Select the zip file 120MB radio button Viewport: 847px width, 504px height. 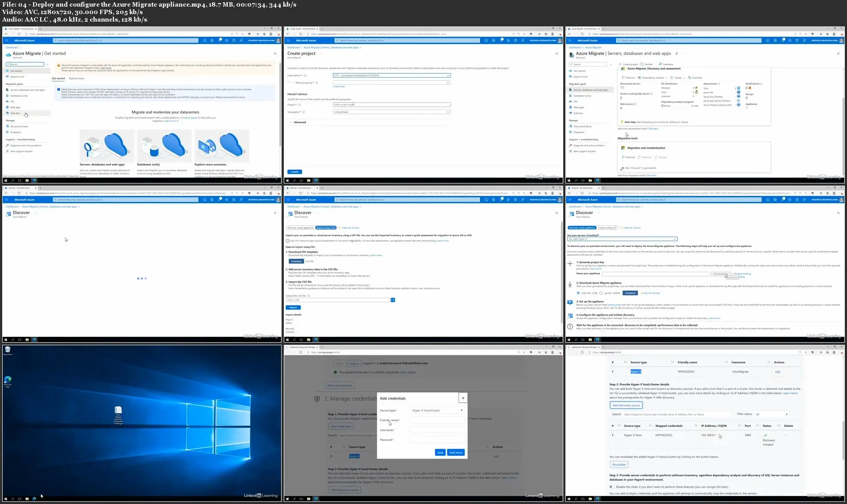[601, 293]
